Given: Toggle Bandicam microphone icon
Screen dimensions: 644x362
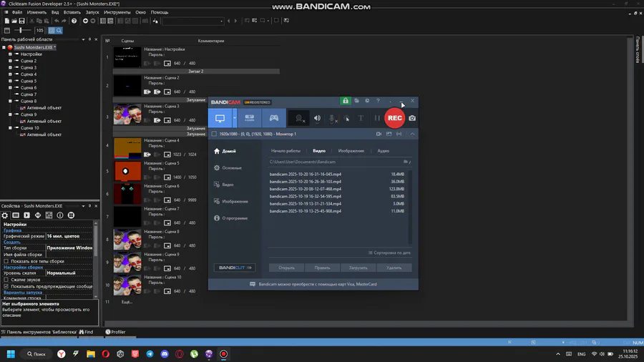Looking at the screenshot, I should [x=332, y=119].
